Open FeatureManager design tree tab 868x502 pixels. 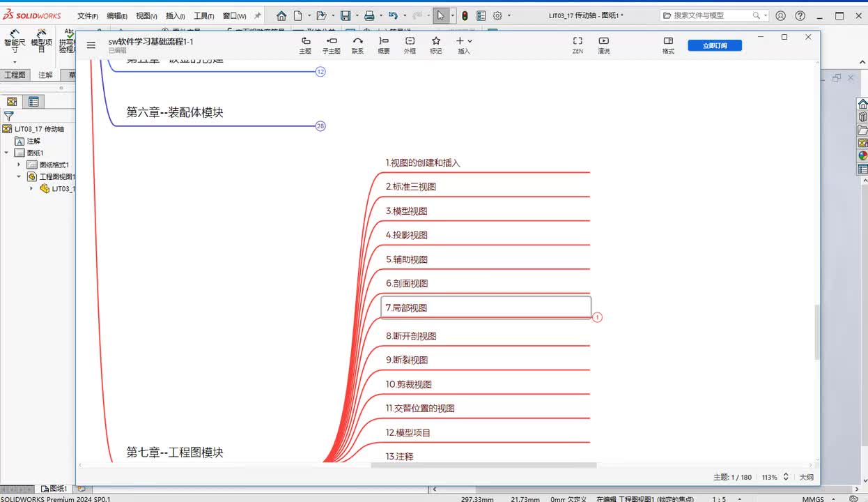[x=12, y=102]
